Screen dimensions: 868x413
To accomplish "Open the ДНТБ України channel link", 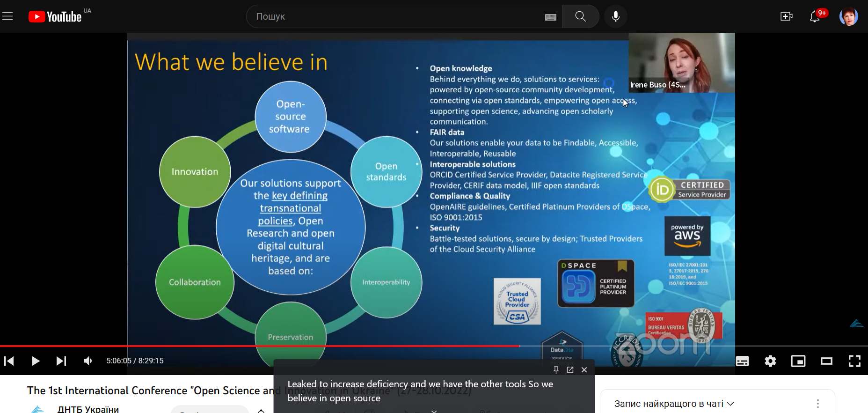I will pyautogui.click(x=88, y=409).
